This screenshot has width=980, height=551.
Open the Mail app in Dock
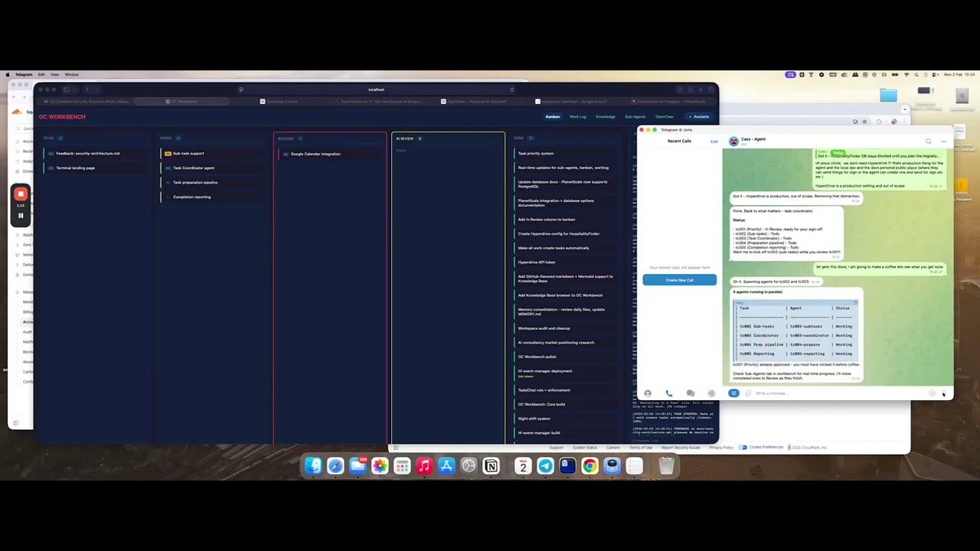click(x=358, y=466)
